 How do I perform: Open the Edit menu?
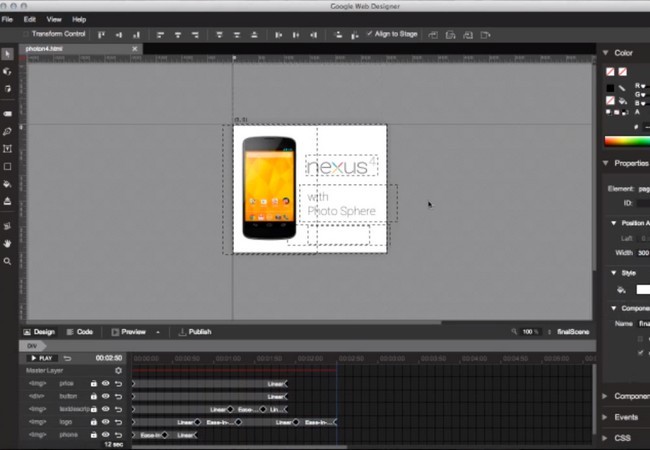click(x=30, y=19)
